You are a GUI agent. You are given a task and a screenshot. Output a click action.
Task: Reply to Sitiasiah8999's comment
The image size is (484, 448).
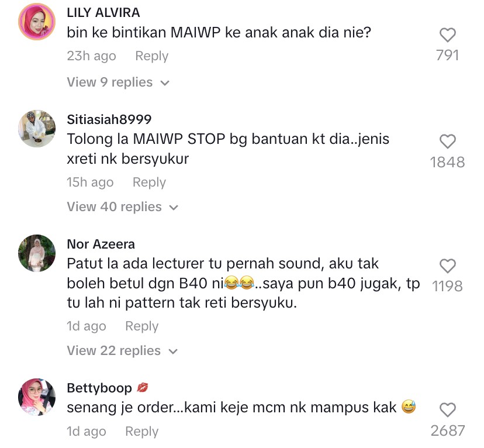[150, 182]
